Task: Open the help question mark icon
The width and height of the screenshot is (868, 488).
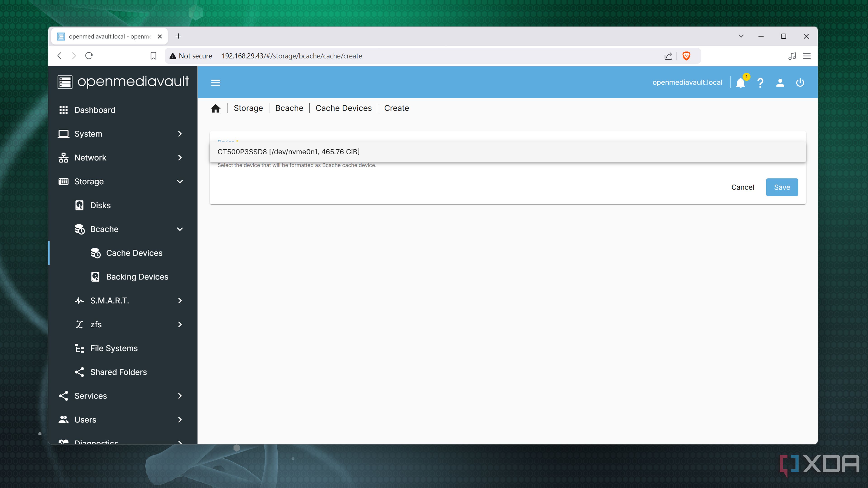Action: (760, 82)
